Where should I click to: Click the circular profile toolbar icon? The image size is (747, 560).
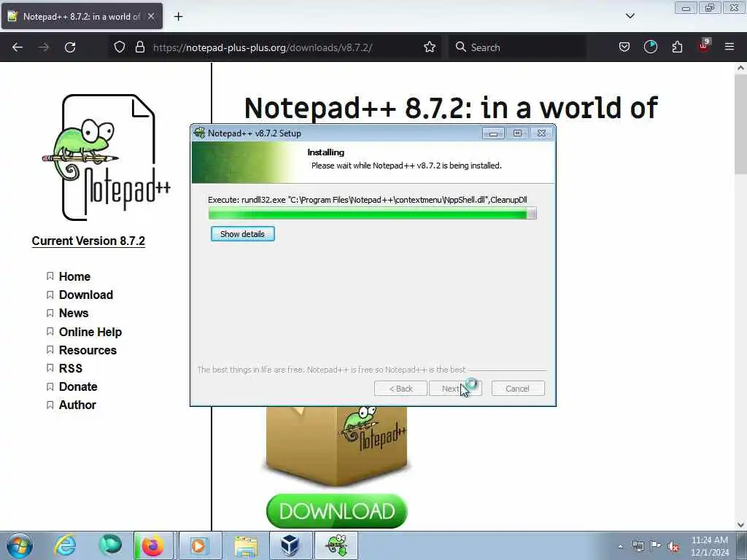click(x=650, y=47)
